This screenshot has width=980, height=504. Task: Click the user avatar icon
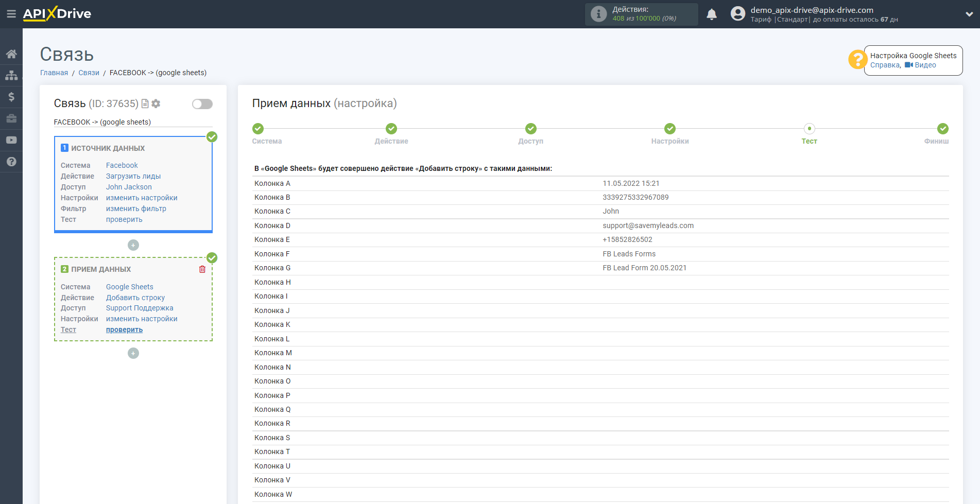pos(738,14)
